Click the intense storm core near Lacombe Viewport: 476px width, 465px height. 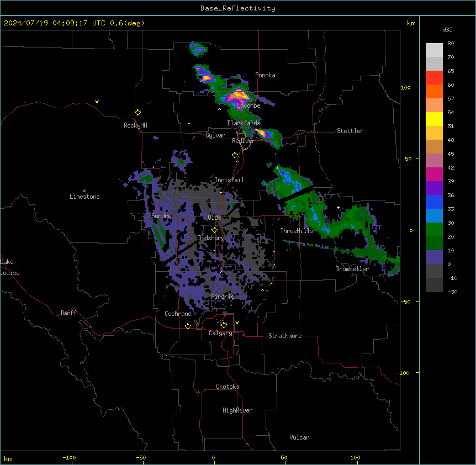(238, 96)
